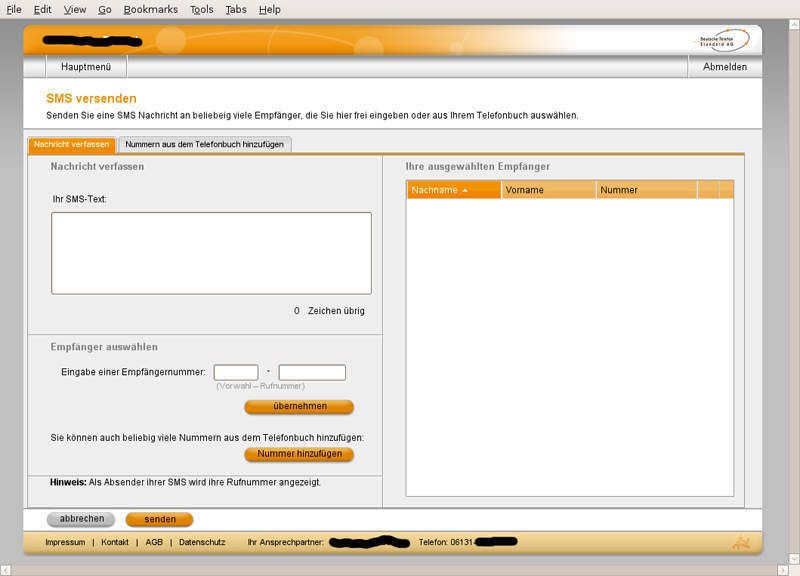Screen dimensions: 800x576
Task: Open the Bookmarks menu
Action: [151, 9]
